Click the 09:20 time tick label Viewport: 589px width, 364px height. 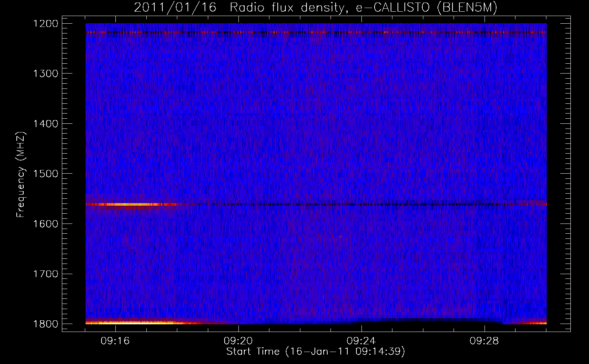[238, 341]
